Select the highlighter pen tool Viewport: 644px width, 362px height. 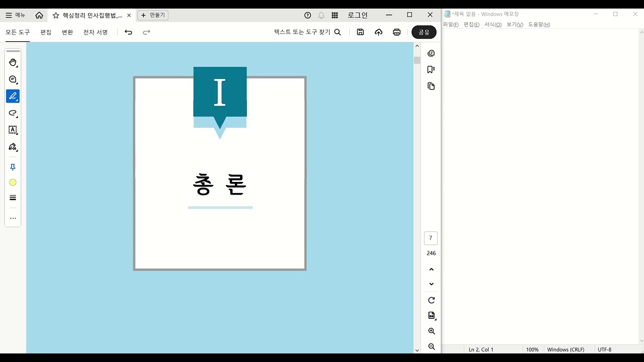pyautogui.click(x=13, y=96)
